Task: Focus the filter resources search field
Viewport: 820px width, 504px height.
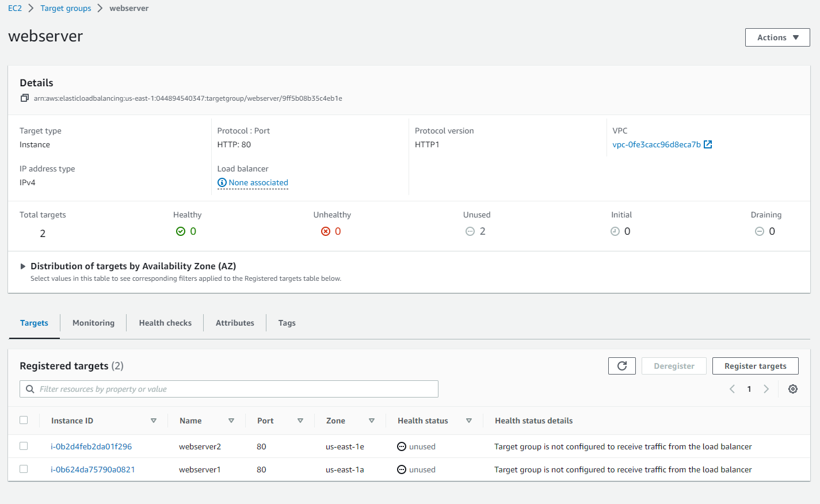Action: [229, 389]
